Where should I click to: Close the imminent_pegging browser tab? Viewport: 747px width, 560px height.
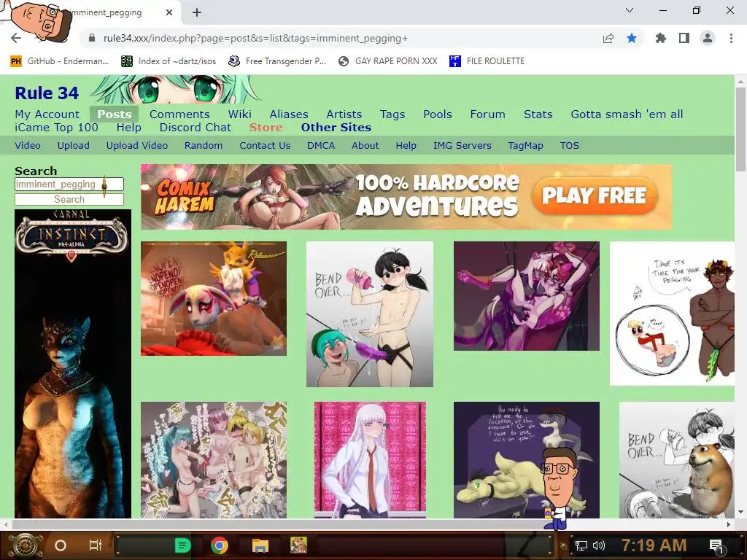169,12
